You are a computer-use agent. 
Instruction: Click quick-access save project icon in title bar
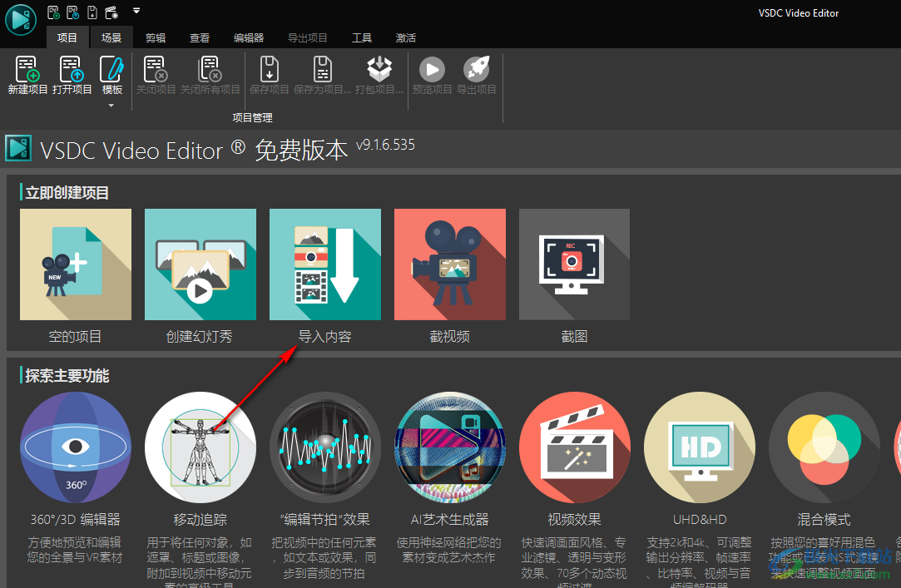click(x=92, y=12)
